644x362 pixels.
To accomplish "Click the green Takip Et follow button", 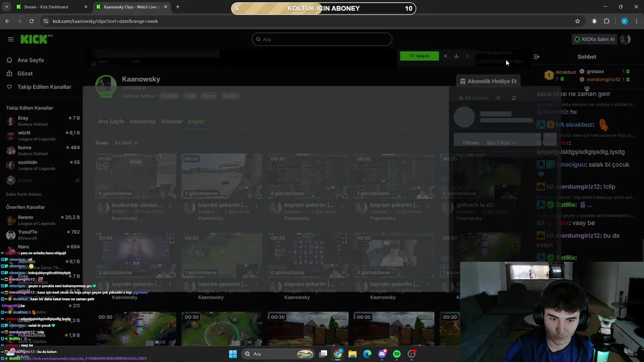I will (419, 56).
